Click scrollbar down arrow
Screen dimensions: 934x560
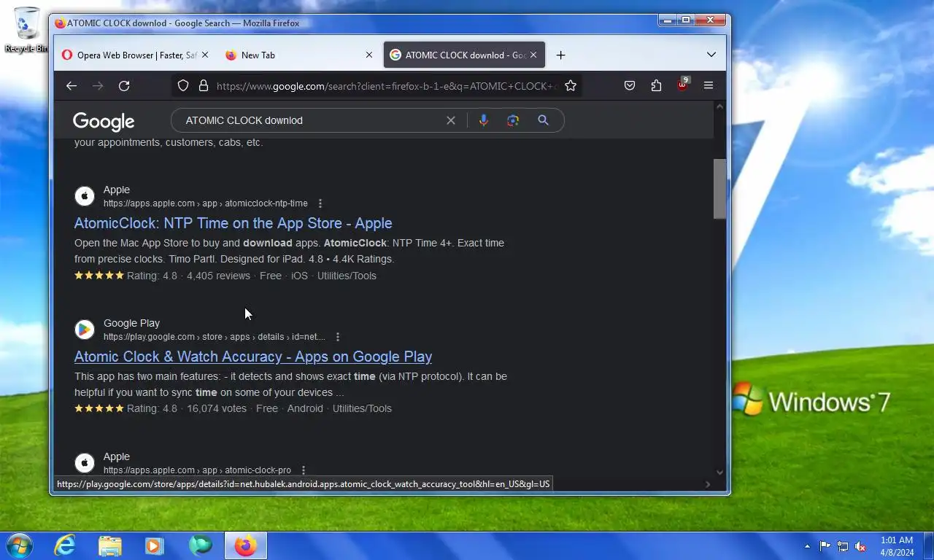719,472
